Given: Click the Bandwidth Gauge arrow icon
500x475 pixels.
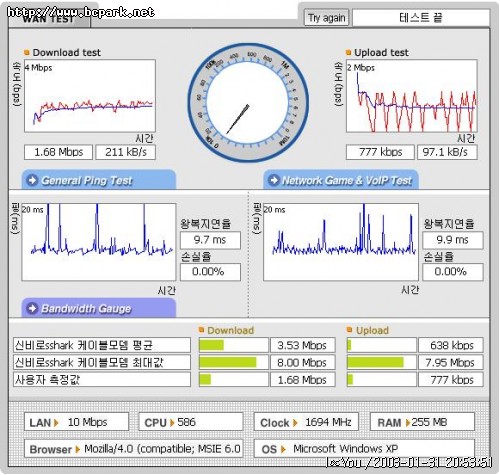Looking at the screenshot, I should tap(32, 308).
